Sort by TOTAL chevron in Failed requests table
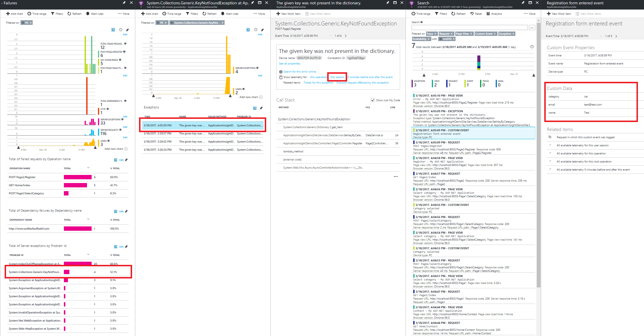The image size is (644, 336). point(88,168)
